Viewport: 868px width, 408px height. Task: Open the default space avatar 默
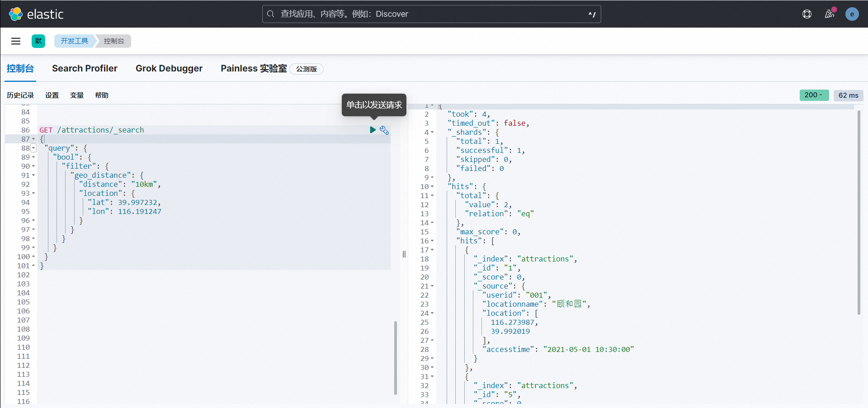(x=38, y=41)
